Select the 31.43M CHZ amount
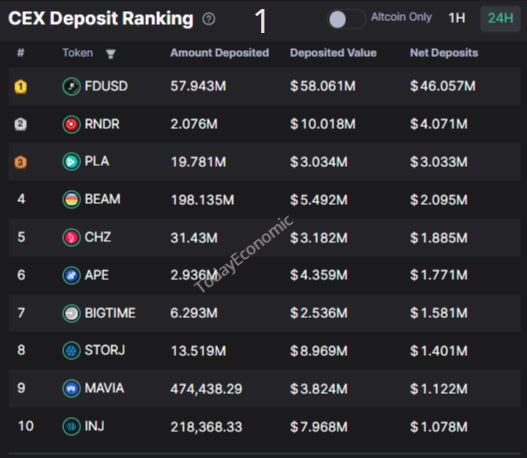The image size is (527, 458). (x=194, y=238)
